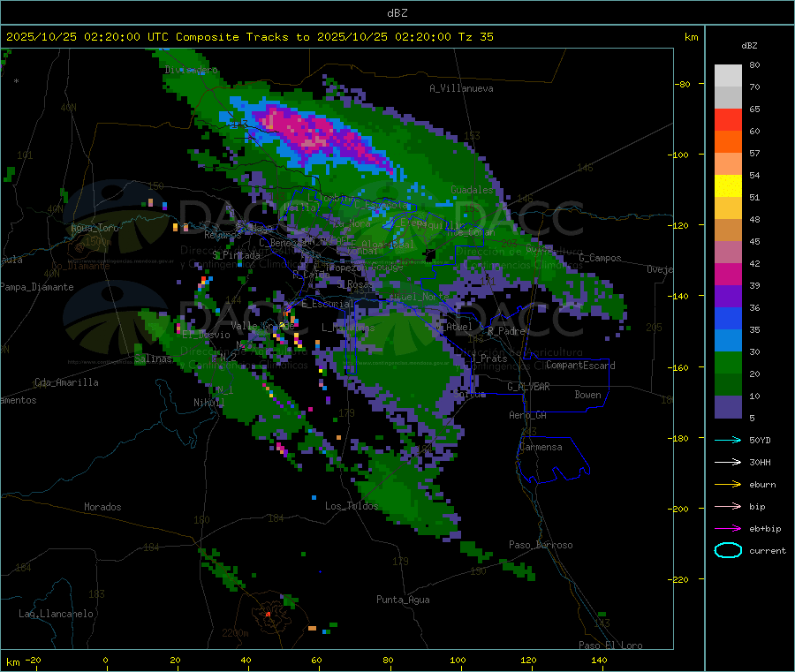Screen dimensions: 795x672
Task: Click the white 30HM arrow icon
Action: (728, 462)
